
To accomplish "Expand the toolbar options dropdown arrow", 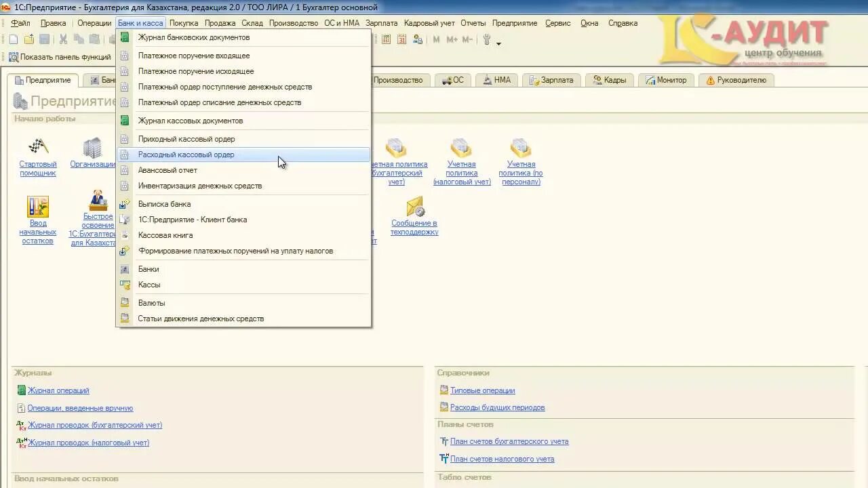I will (499, 43).
